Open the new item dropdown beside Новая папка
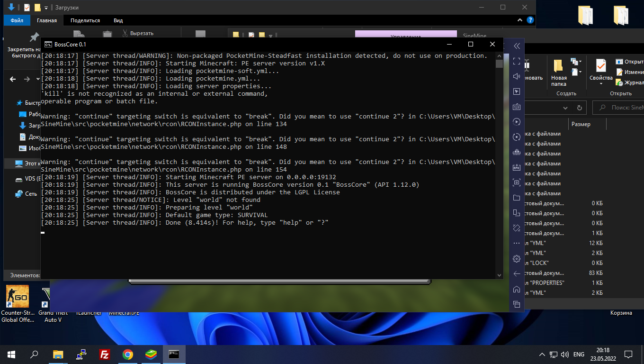The width and height of the screenshot is (644, 364). point(576,62)
